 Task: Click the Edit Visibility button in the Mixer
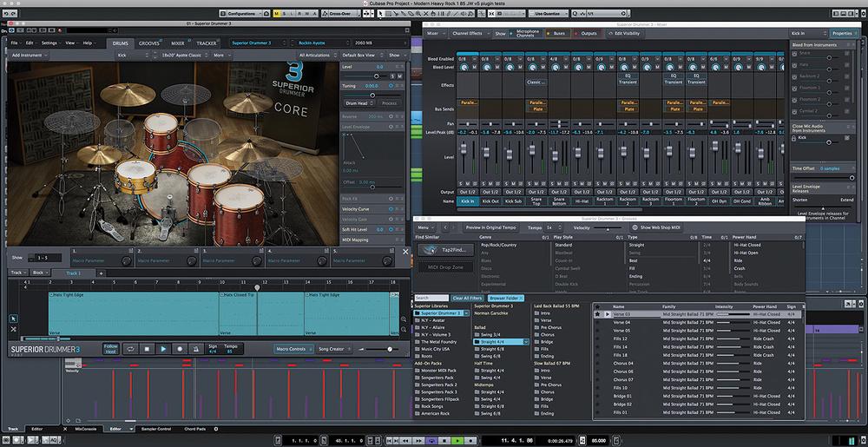(626, 33)
